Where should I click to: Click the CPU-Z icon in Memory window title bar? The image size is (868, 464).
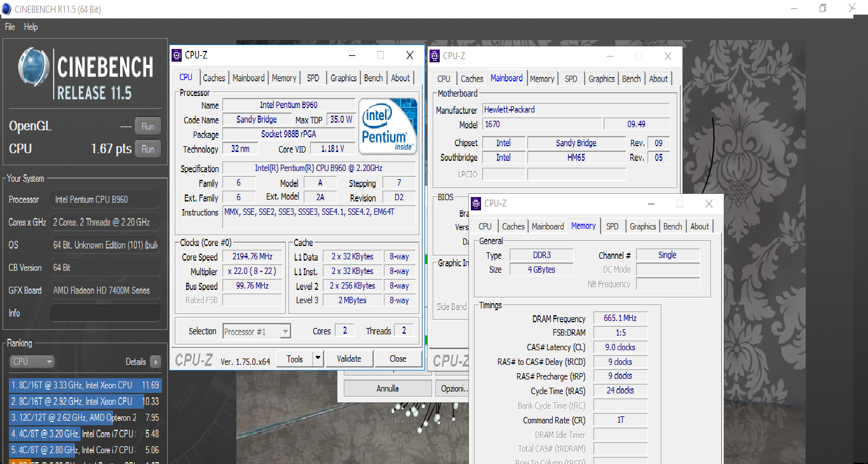click(477, 203)
